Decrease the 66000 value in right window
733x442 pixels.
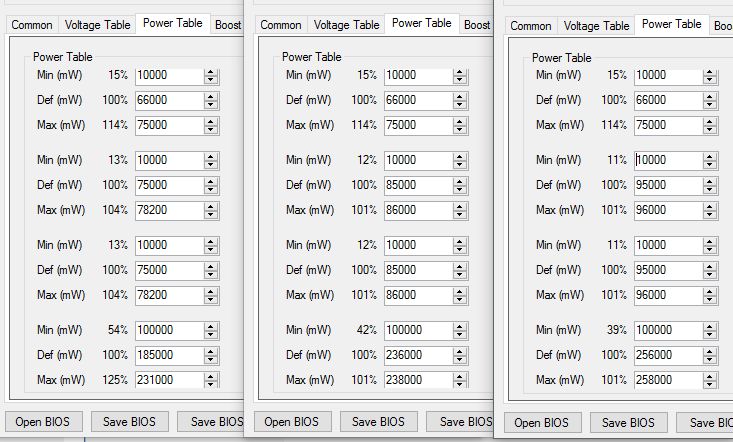click(x=710, y=104)
